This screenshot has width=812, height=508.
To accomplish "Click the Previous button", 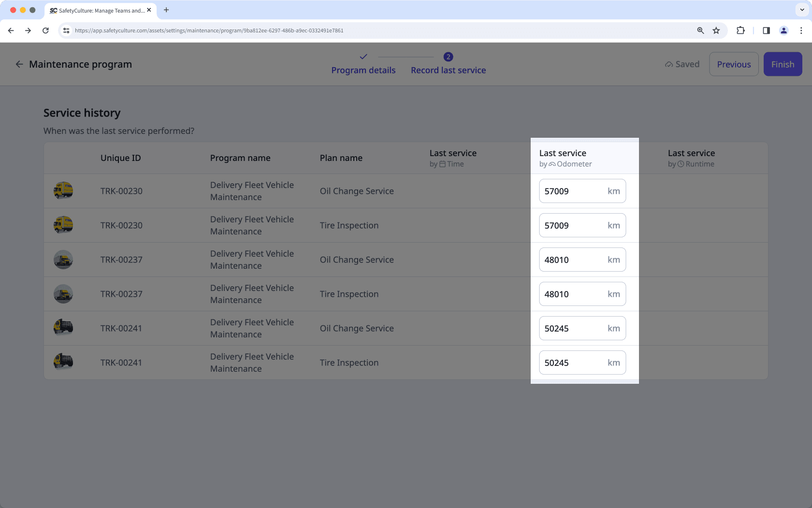I will 734,64.
